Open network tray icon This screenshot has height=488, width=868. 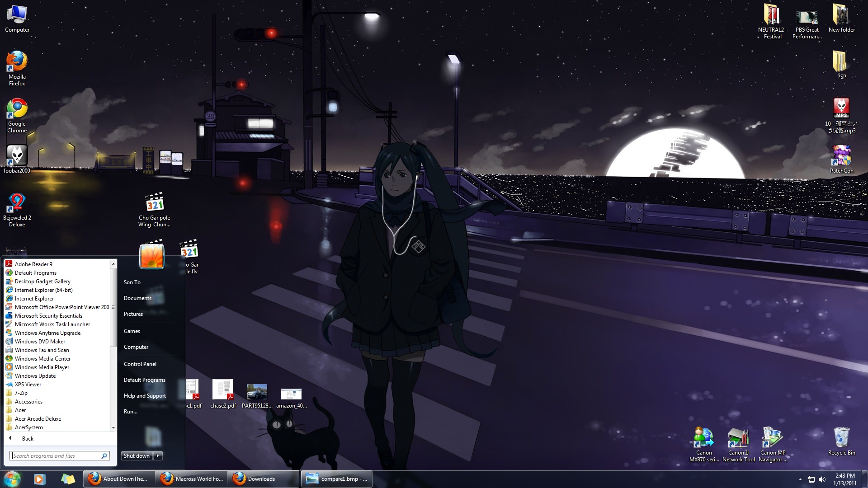pyautogui.click(x=811, y=479)
